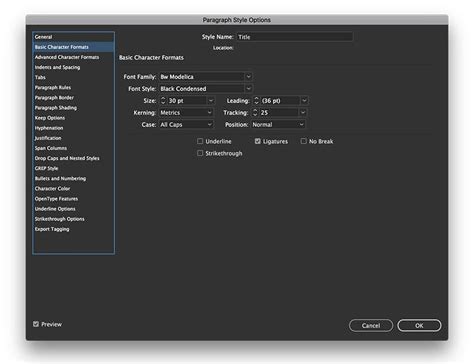Expand the Font Family dropdown arrow
The image size is (474, 364).
[x=249, y=77]
